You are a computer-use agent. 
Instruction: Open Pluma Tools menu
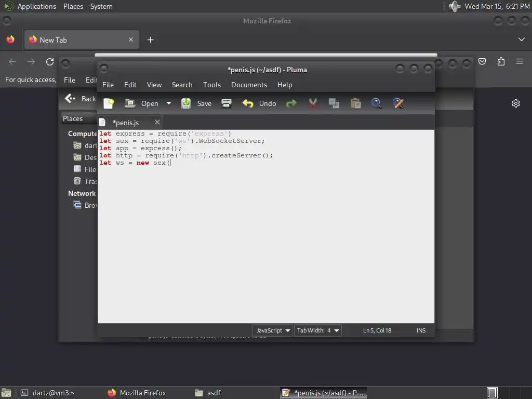pyautogui.click(x=212, y=85)
